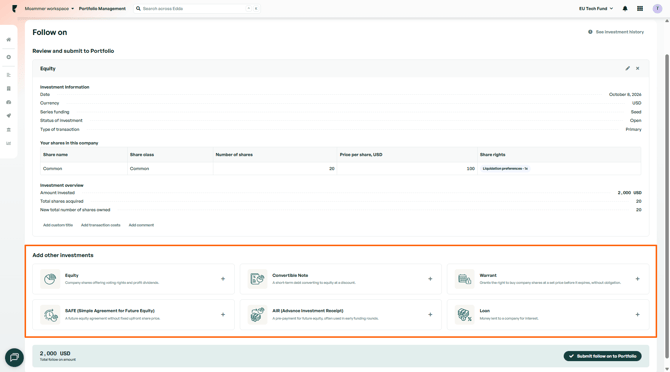
Task: Add Warrant with its plus icon
Action: click(638, 279)
